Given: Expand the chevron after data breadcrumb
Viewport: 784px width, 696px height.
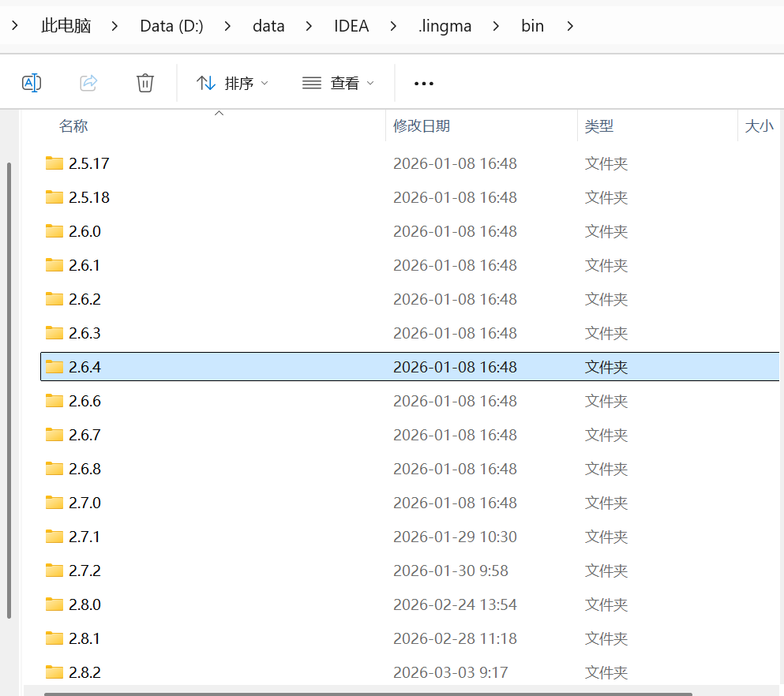Looking at the screenshot, I should 309,26.
